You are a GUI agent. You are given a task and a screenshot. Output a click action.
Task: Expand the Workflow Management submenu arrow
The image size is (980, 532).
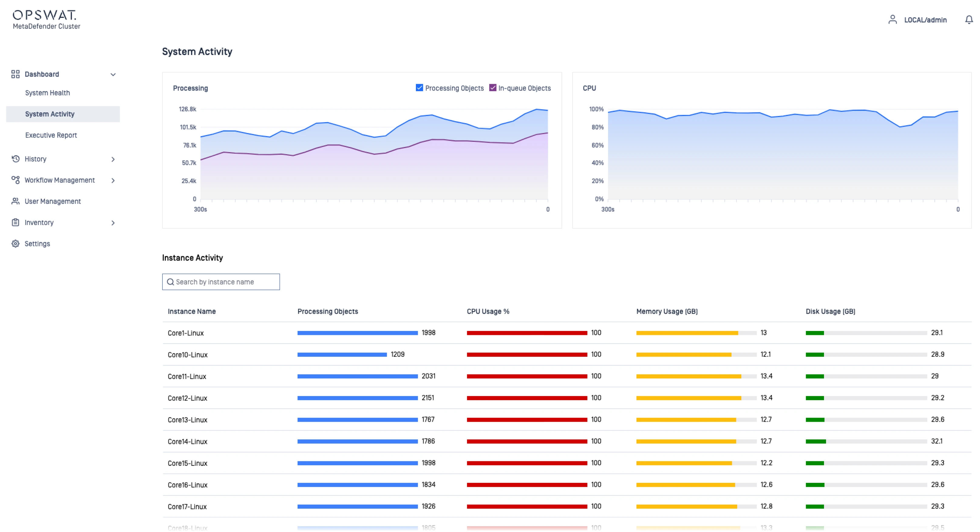[x=113, y=180]
